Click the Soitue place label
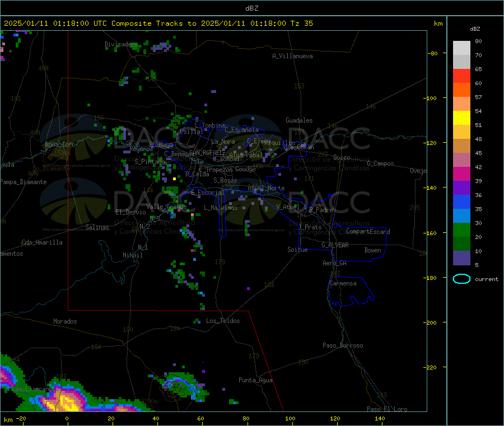This screenshot has width=504, height=426. (297, 250)
